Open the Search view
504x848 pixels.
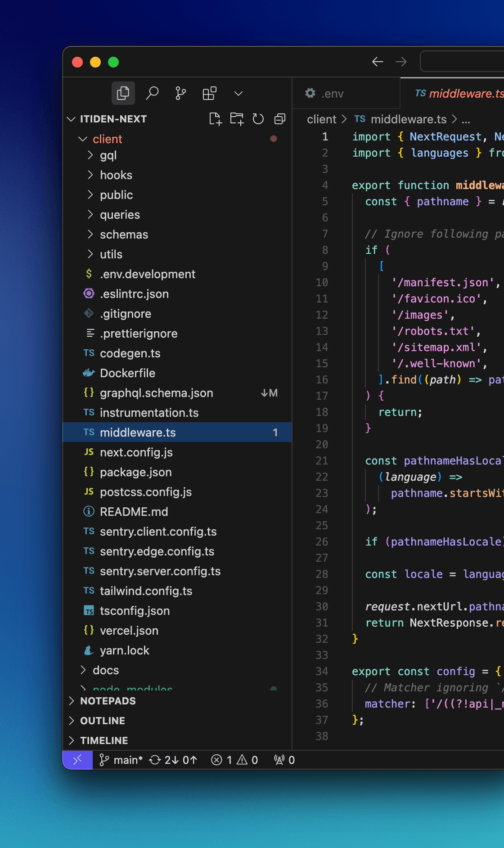152,93
